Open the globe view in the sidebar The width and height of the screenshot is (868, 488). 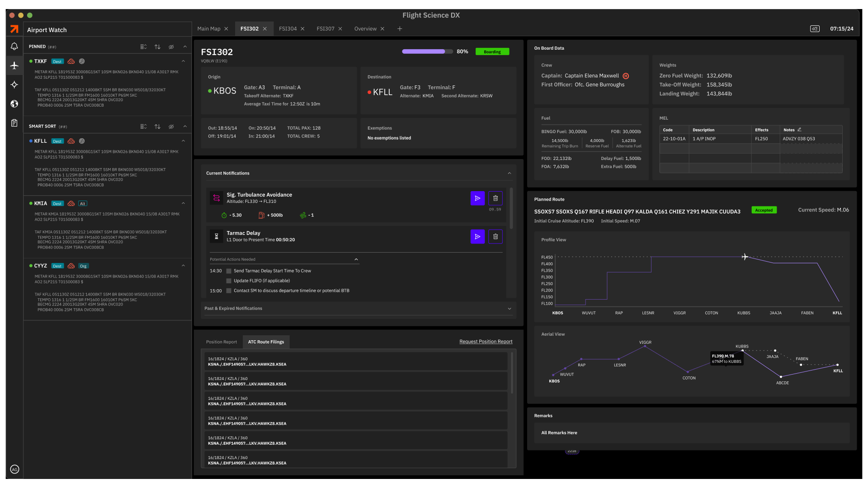[x=14, y=104]
